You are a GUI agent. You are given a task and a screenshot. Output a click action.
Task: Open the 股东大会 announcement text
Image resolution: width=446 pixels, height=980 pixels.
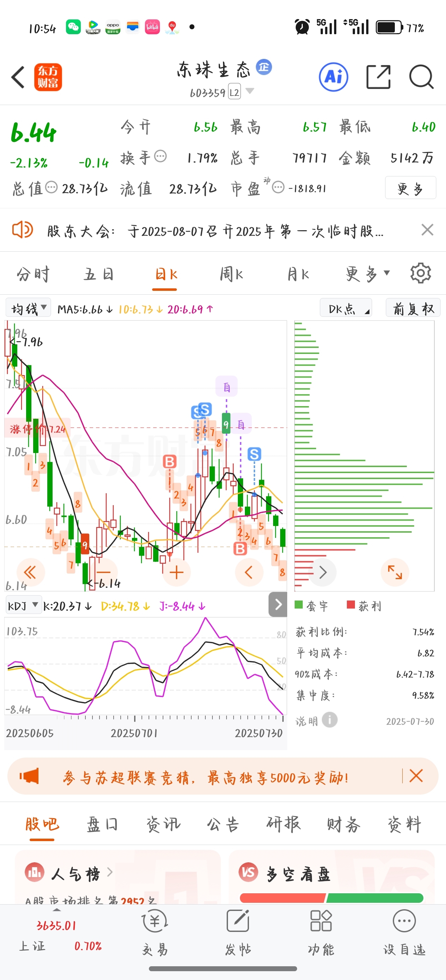tap(215, 231)
